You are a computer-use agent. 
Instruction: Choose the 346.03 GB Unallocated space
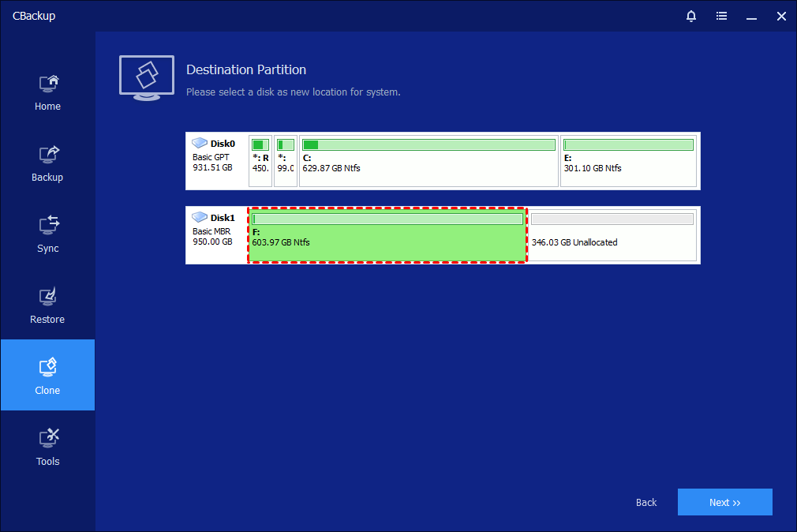[612, 242]
